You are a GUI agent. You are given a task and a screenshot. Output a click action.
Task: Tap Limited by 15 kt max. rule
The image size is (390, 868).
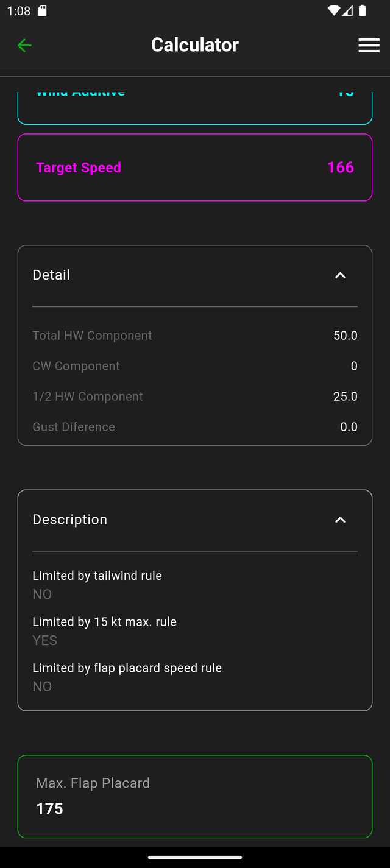[105, 630]
